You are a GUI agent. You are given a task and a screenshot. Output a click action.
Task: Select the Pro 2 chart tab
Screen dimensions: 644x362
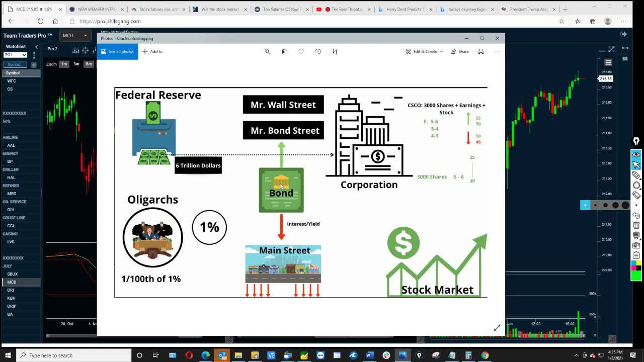tap(52, 49)
